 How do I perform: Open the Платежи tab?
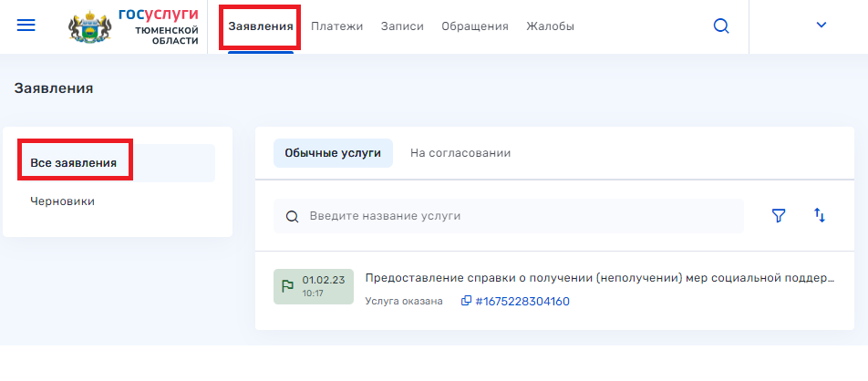[336, 26]
